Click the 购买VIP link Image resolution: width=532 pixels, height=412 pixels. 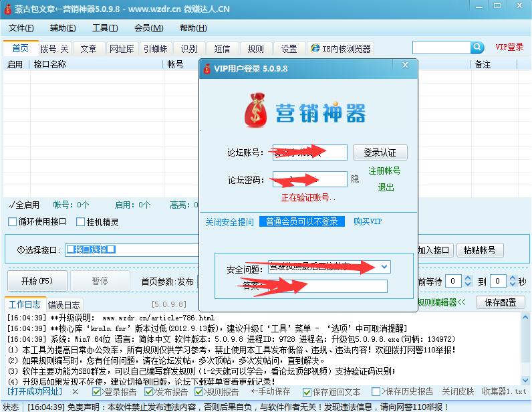point(368,221)
